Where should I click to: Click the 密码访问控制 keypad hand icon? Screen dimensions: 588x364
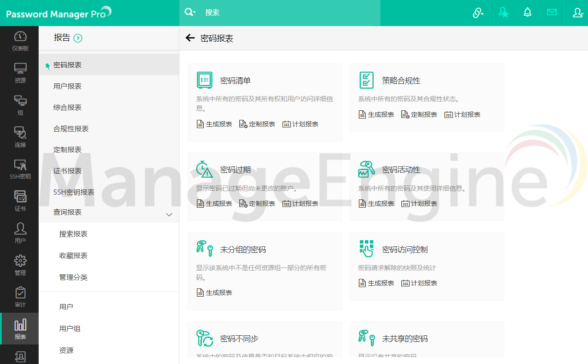pos(367,249)
